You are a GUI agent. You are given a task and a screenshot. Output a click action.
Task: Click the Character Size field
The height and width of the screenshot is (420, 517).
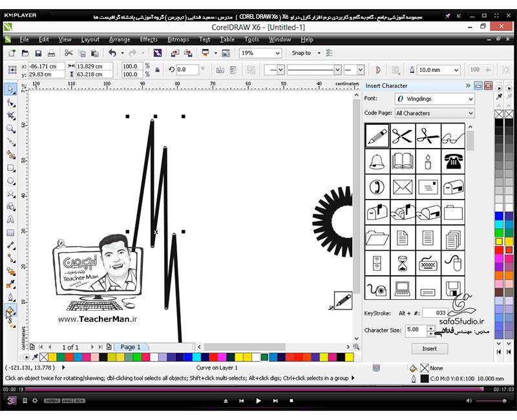416,330
